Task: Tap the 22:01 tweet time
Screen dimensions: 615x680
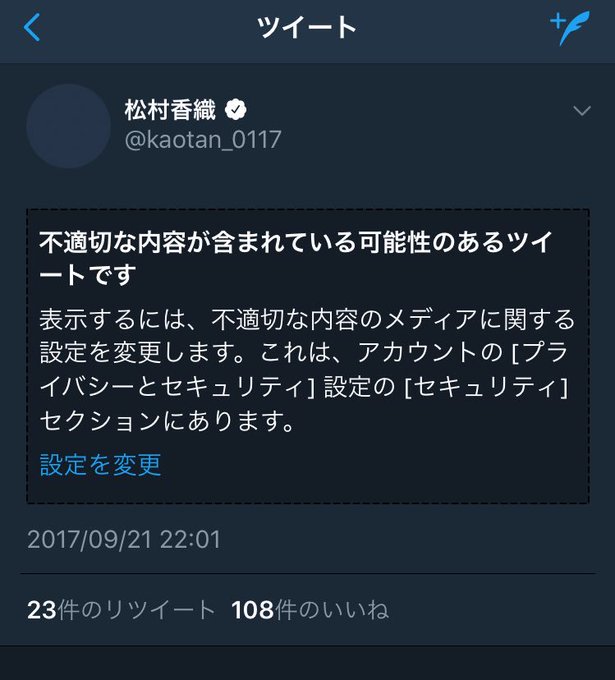Action: (190, 539)
